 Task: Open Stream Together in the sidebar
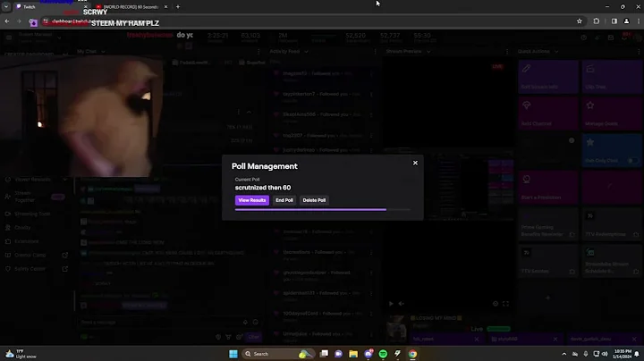(x=36, y=197)
